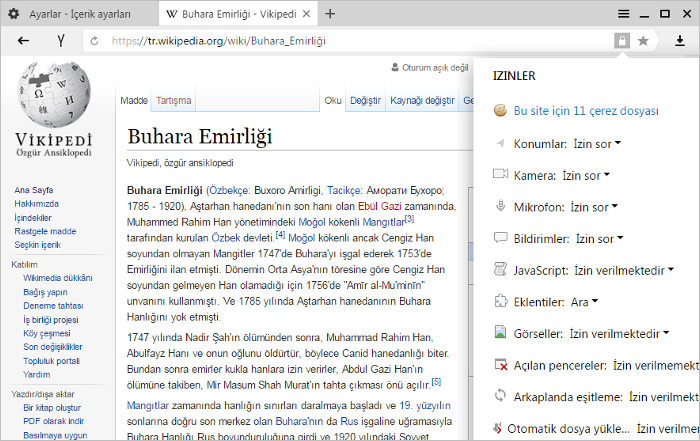Click the padlock site permissions icon
Viewport: 700px width, 441px height.
pos(622,41)
